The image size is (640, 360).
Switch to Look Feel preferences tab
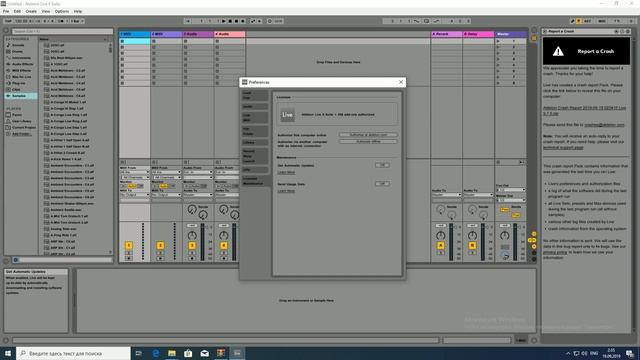tap(254, 95)
